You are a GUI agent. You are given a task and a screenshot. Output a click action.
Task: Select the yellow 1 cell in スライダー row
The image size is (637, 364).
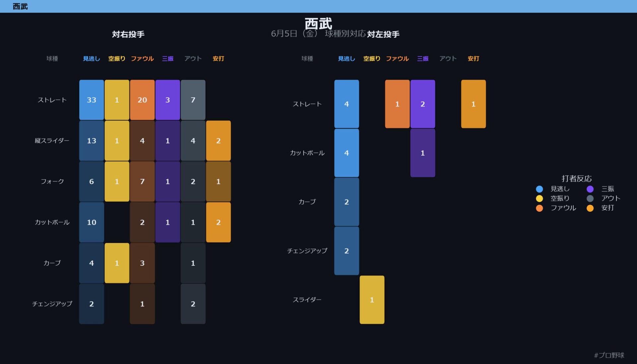point(372,300)
